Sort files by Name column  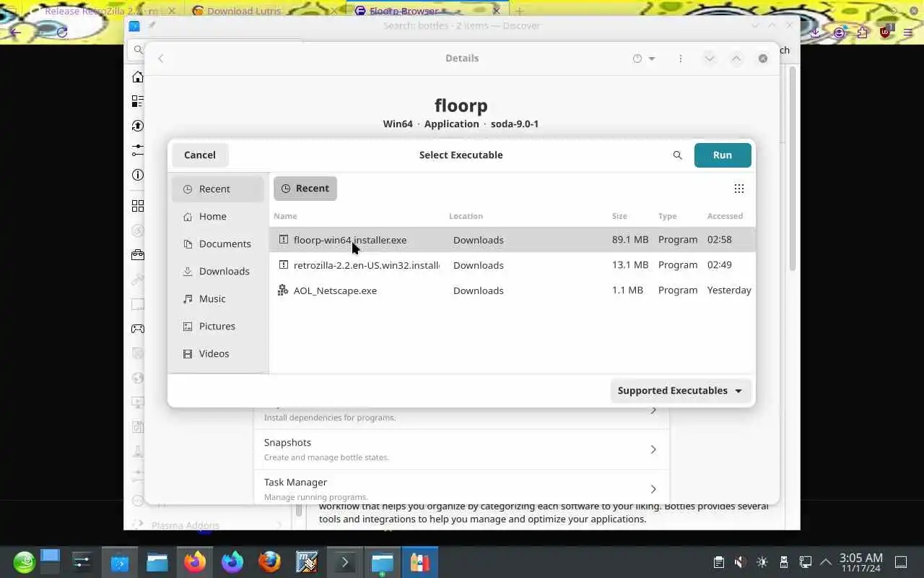pos(285,216)
